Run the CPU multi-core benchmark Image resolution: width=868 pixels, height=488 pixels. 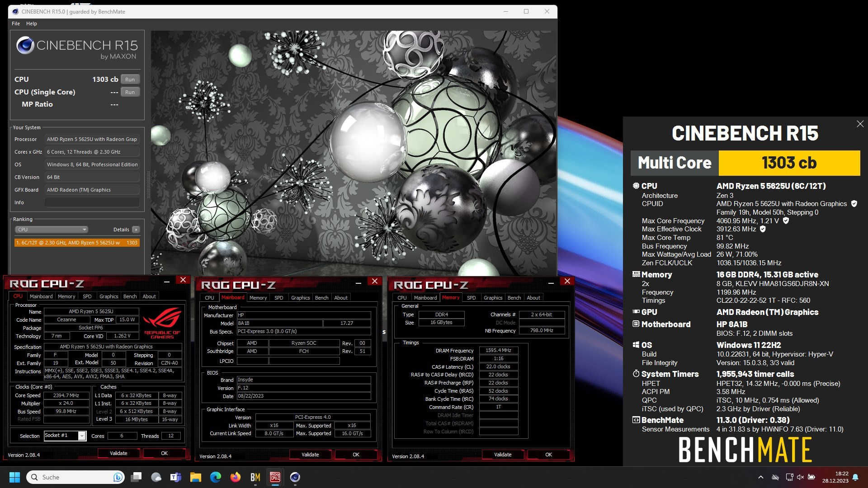(130, 80)
